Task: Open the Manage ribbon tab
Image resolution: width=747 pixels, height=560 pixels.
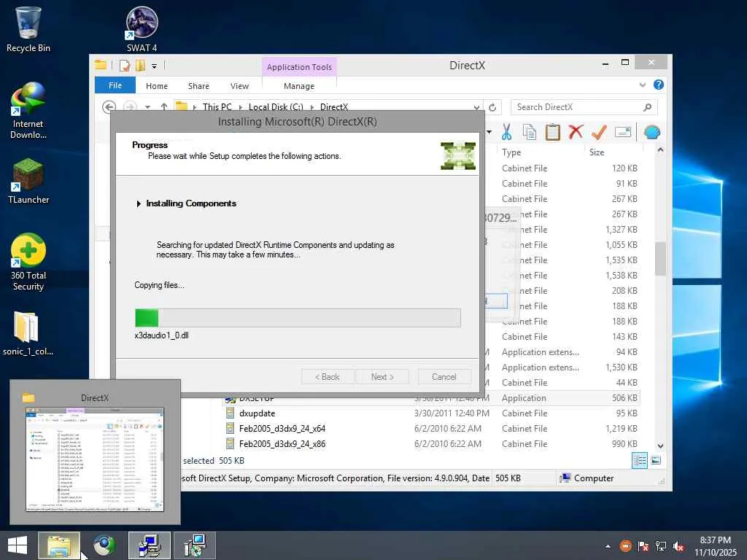Action: pos(298,86)
